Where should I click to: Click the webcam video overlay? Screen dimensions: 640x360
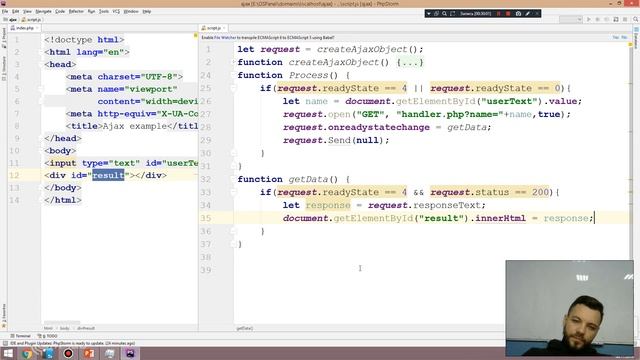pyautogui.click(x=569, y=308)
